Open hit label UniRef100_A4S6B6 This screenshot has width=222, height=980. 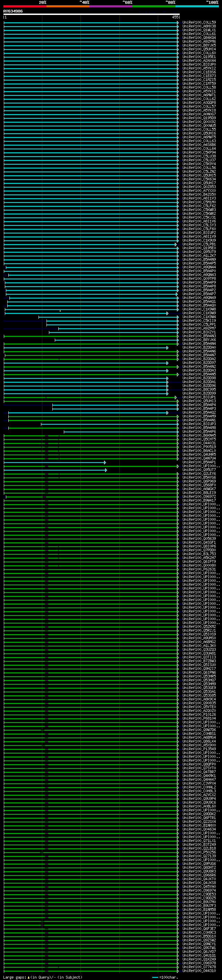click(199, 145)
